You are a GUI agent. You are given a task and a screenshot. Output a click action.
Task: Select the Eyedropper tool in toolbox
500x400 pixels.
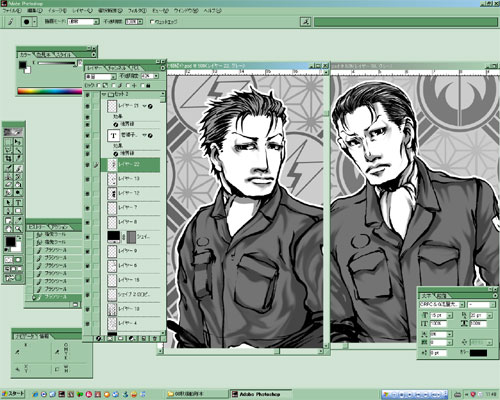(x=18, y=220)
